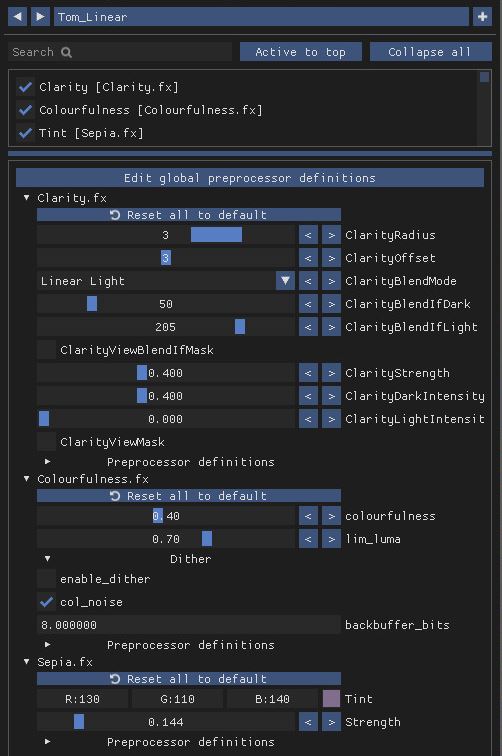The image size is (502, 756).
Task: Decrease colourfulness with its < button
Action: tap(308, 516)
